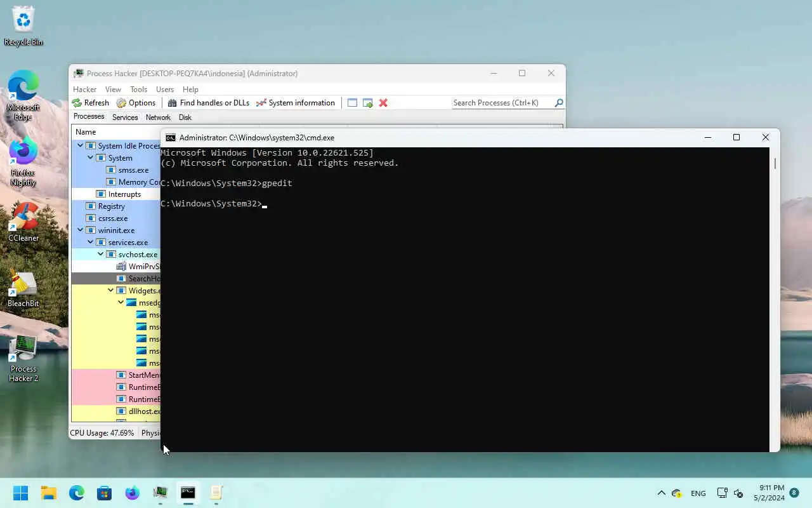Open Find handles or DLLs
812x508 pixels.
[x=208, y=103]
